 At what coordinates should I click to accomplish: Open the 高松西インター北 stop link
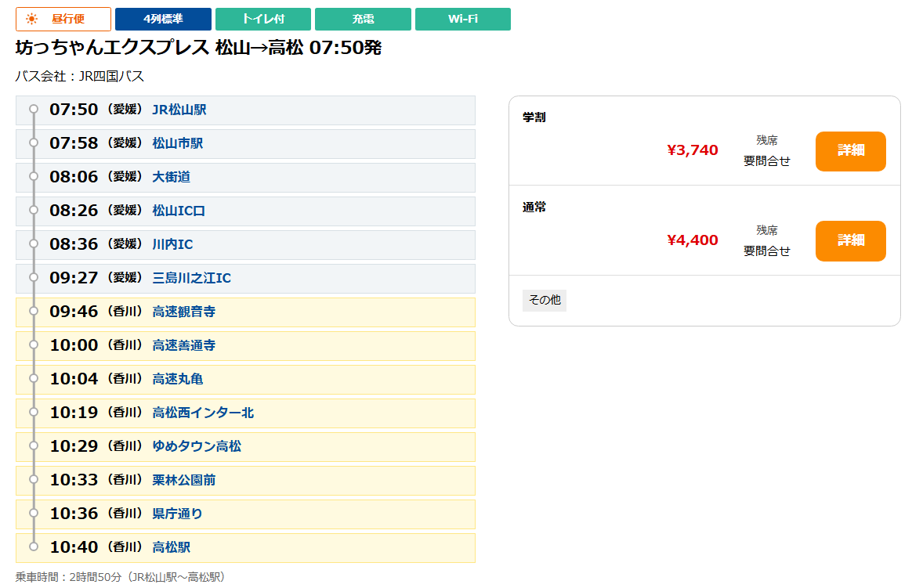pyautogui.click(x=203, y=413)
